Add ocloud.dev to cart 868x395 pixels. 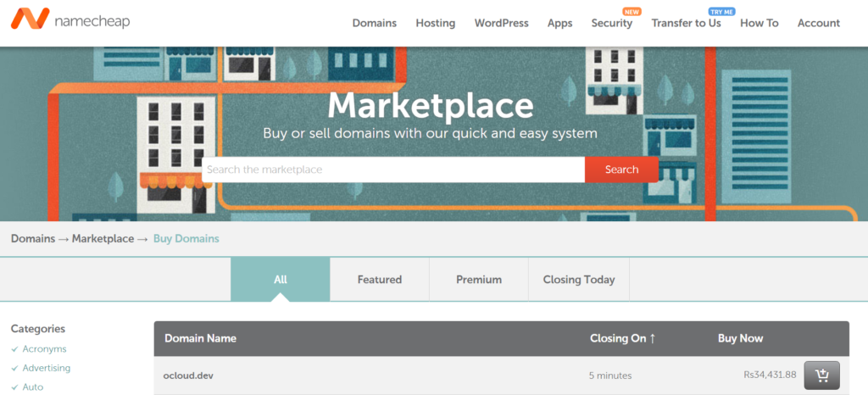[x=821, y=376]
